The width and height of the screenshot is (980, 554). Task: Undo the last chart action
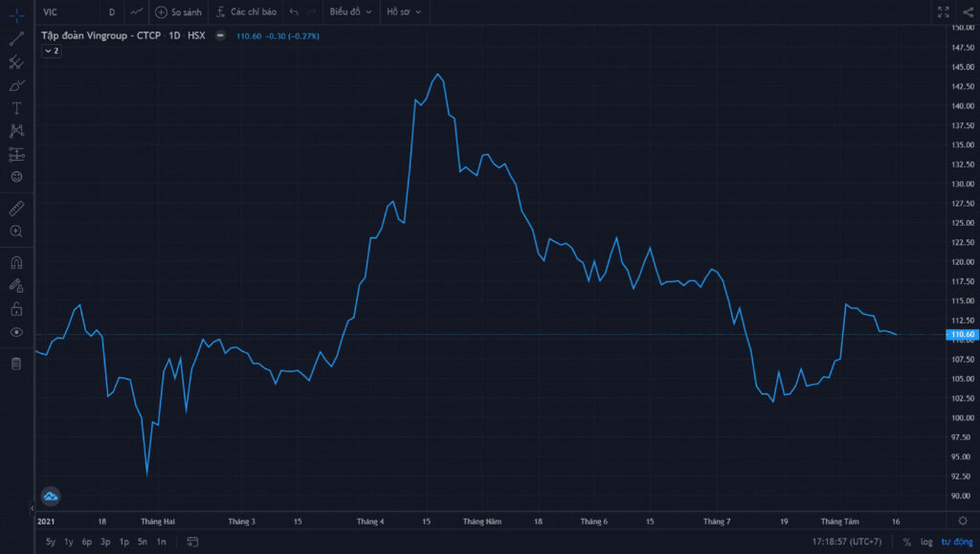point(294,11)
